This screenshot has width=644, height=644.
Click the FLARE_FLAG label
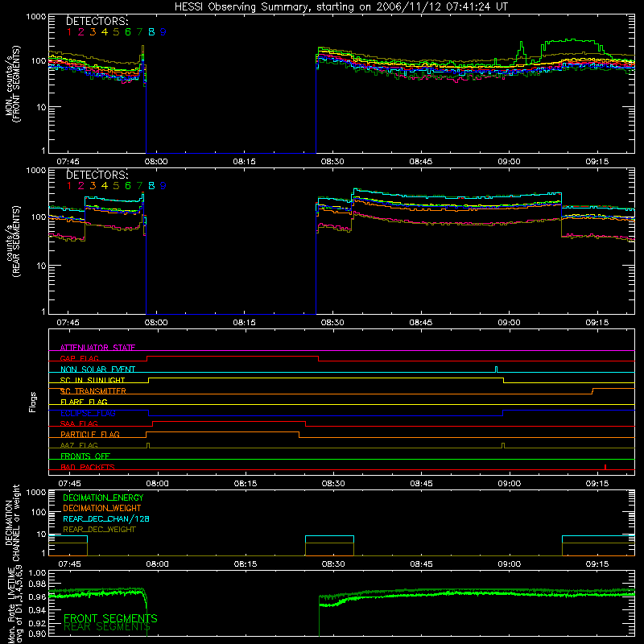[x=84, y=402]
